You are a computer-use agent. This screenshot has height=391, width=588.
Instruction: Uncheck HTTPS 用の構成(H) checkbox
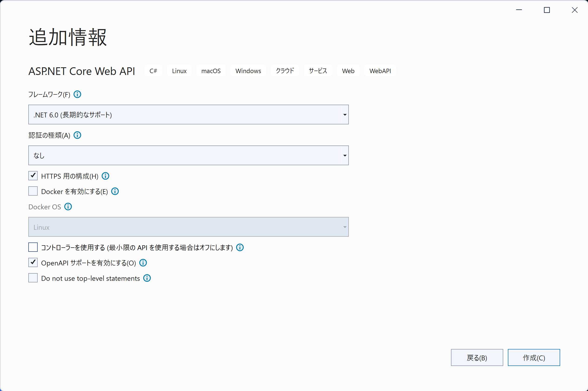(33, 176)
